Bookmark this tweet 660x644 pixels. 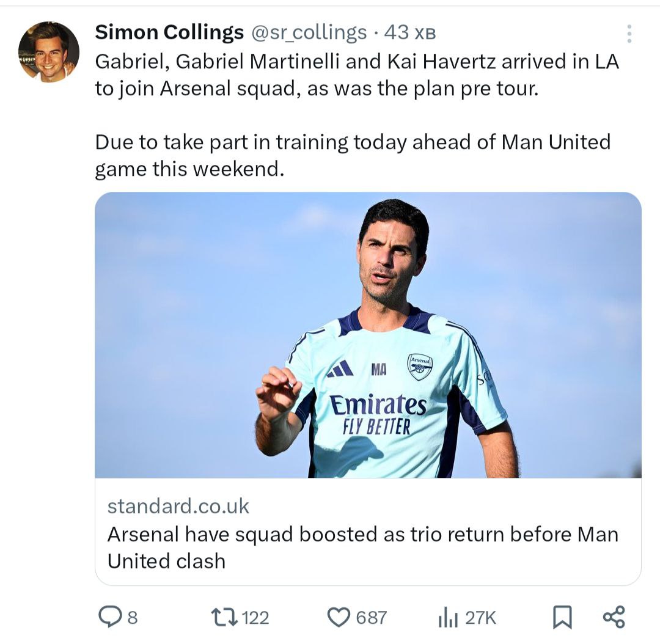(x=562, y=617)
